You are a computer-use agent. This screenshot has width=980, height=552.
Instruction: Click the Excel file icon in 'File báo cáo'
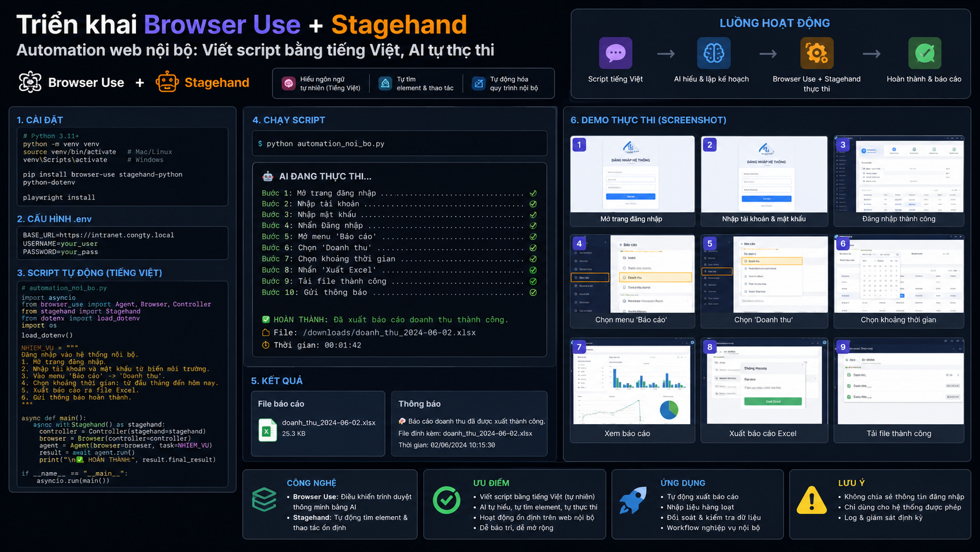(267, 429)
